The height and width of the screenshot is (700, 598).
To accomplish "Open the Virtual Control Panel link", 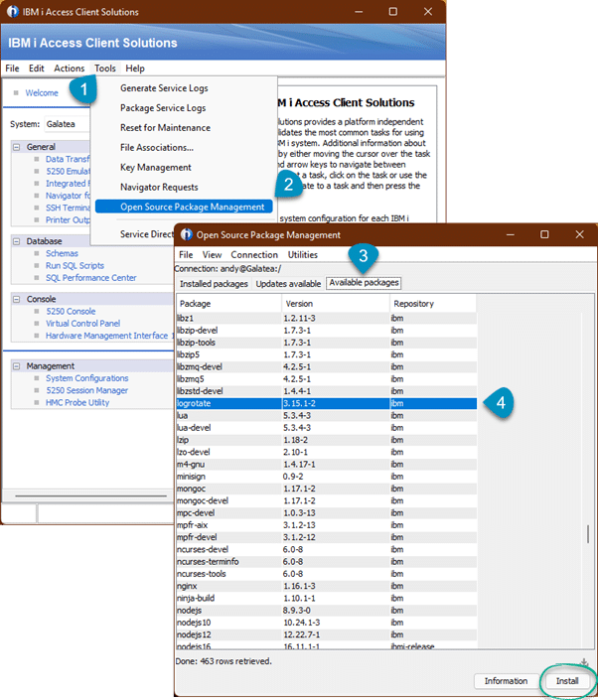I will point(82,324).
